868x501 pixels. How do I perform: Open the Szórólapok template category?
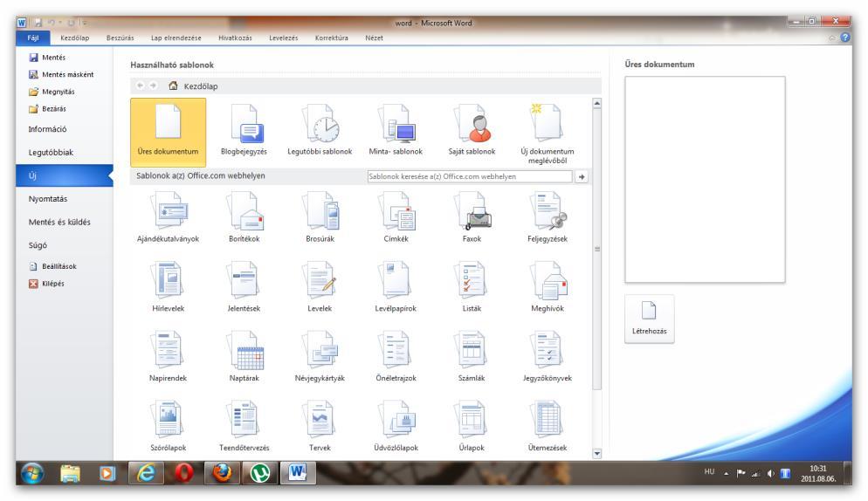point(169,426)
